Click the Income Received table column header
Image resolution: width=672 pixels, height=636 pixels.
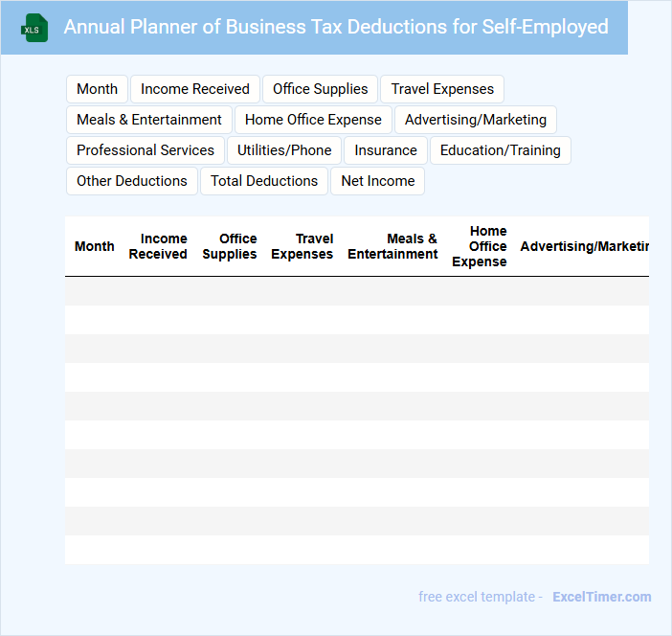point(158,246)
